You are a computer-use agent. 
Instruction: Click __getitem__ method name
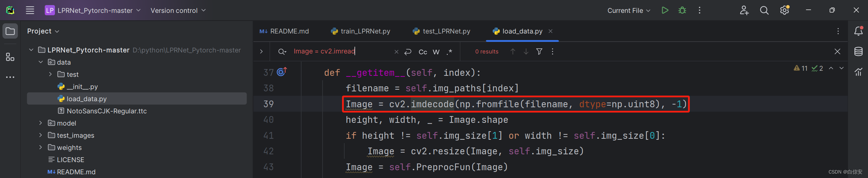(375, 72)
